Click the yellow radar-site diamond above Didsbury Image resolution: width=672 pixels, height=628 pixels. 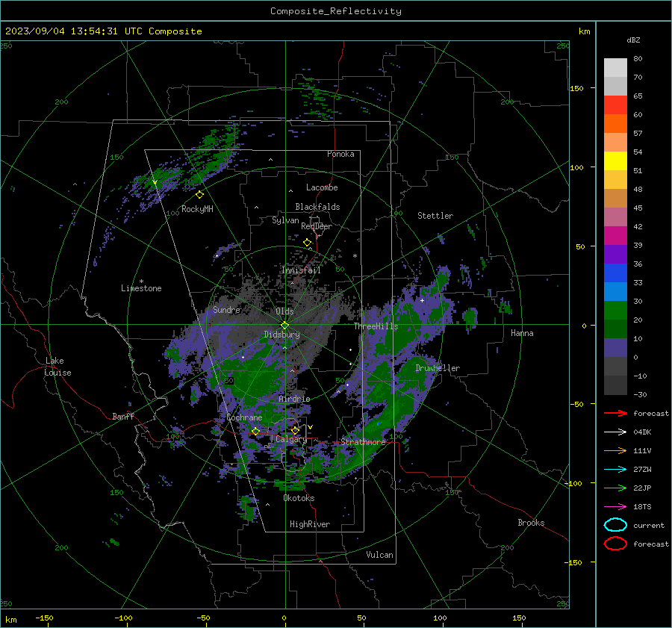pyautogui.click(x=285, y=326)
